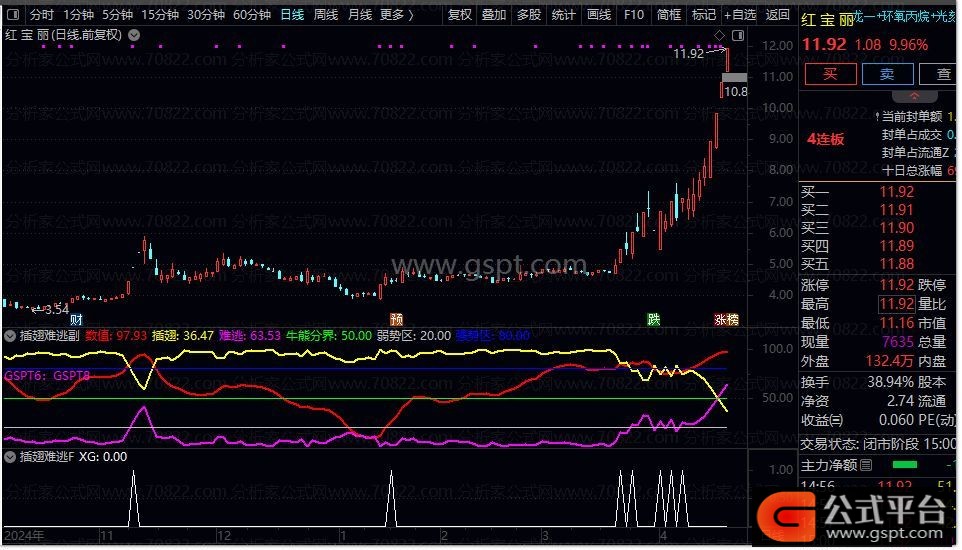
Task: Switch to 60分钟 period tab
Action: 252,14
